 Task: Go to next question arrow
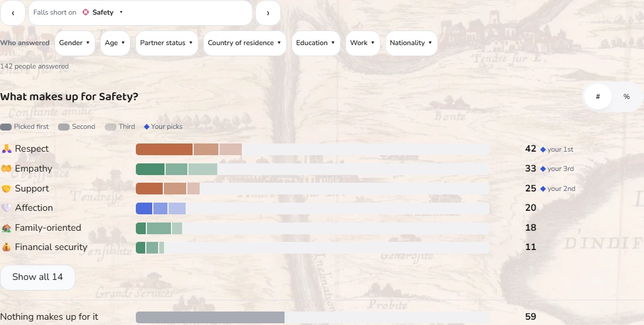pos(268,13)
